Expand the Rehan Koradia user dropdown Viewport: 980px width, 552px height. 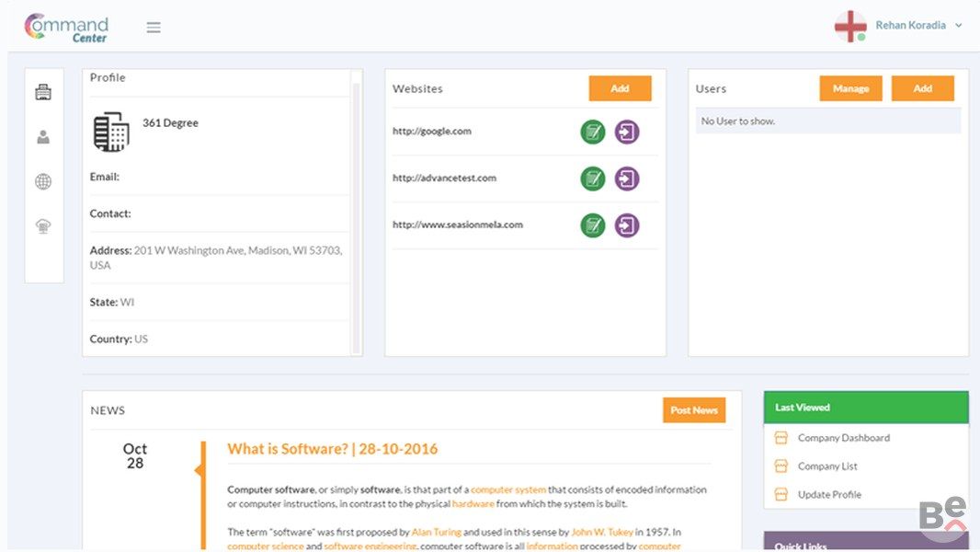coord(958,26)
